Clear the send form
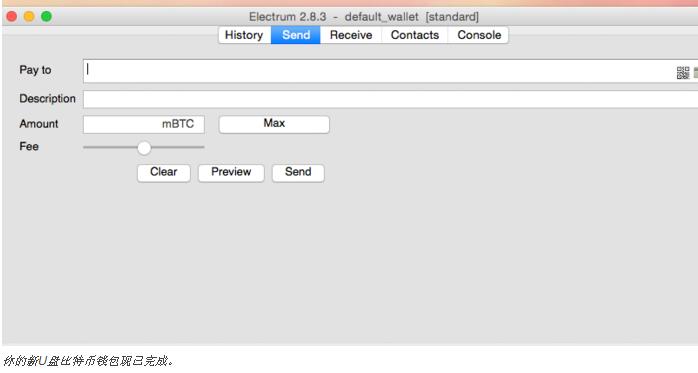Image resolution: width=698 pixels, height=373 pixels. [x=164, y=173]
